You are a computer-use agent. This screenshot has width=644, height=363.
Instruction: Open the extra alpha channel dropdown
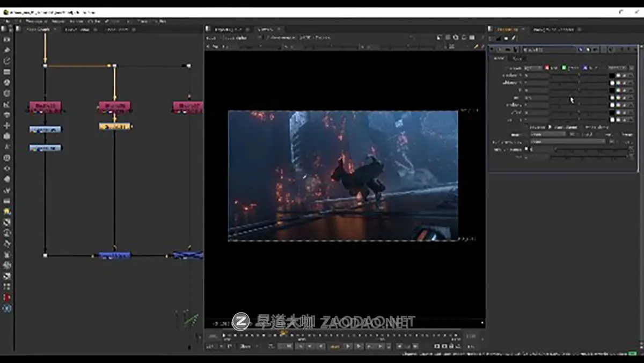click(x=618, y=68)
